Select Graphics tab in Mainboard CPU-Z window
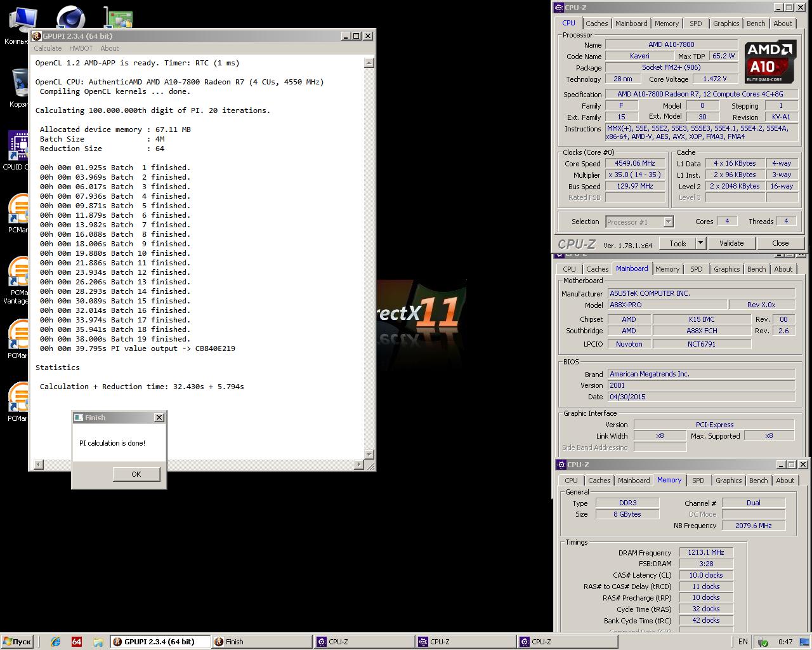The image size is (812, 650). tap(726, 269)
